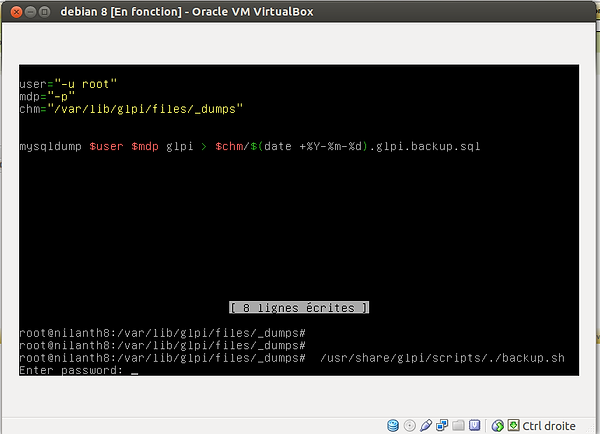Image resolution: width=600 pixels, height=434 pixels.
Task: Open the hard disk activity indicator
Action: [393, 426]
